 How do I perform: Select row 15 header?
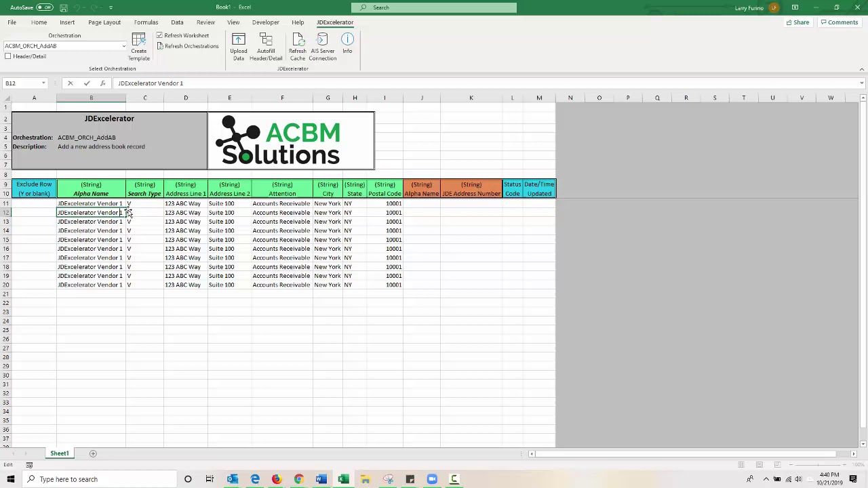coord(5,240)
